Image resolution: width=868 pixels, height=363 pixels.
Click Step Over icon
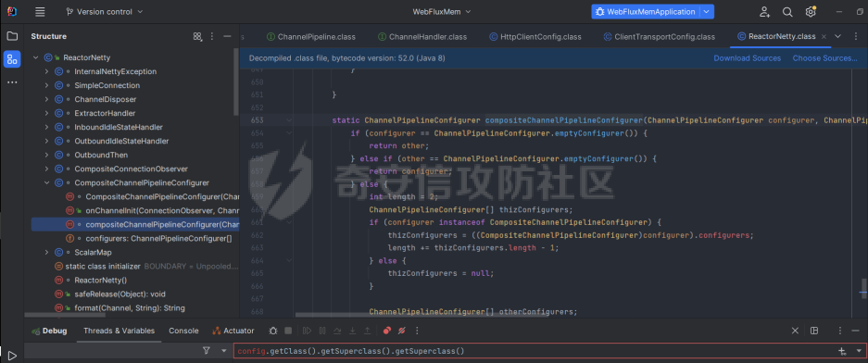[337, 331]
